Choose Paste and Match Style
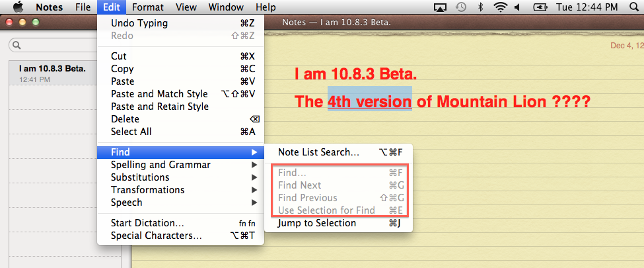 181,94
